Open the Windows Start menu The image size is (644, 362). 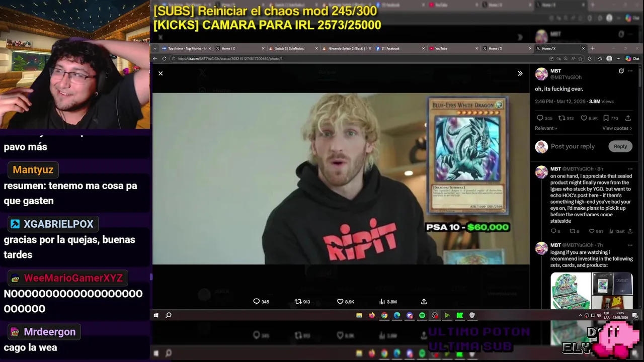click(156, 315)
